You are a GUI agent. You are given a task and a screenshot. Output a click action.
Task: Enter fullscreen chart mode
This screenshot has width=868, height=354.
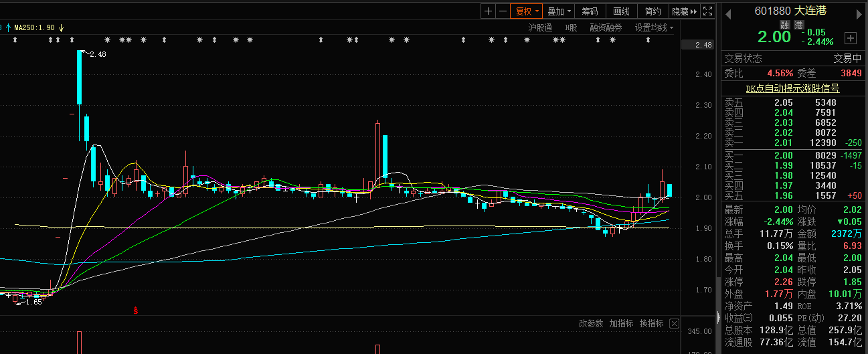pyautogui.click(x=707, y=11)
